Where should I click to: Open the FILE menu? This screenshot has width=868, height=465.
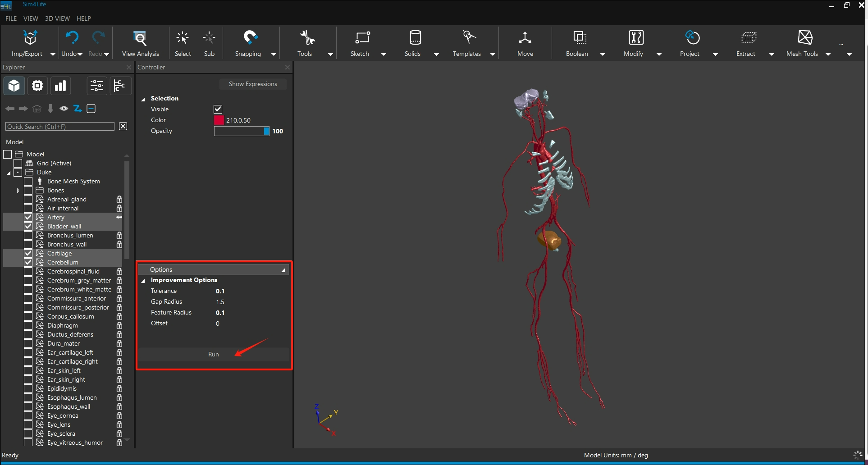coord(11,18)
